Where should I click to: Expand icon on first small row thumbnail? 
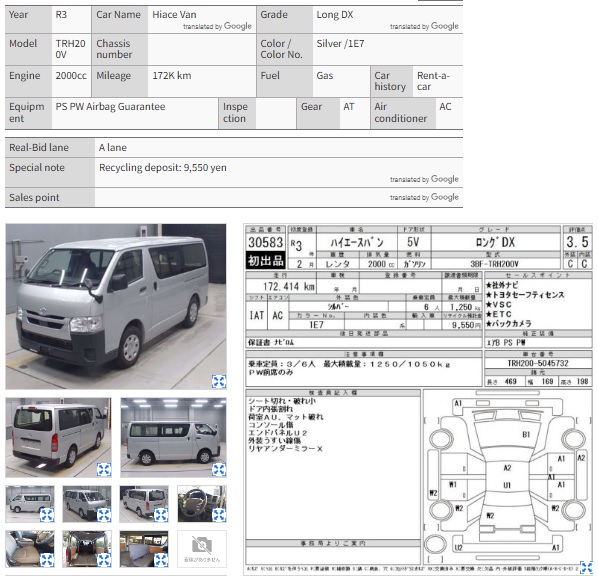[47, 515]
